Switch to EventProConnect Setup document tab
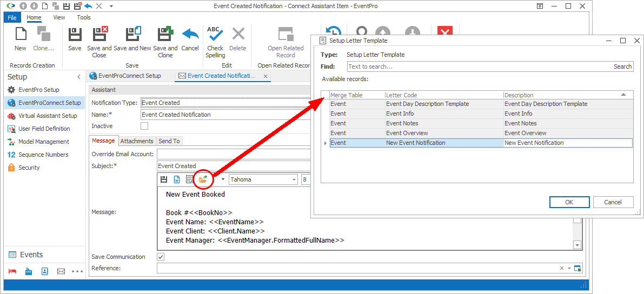Screen dimensions: 644x294 tap(125, 76)
